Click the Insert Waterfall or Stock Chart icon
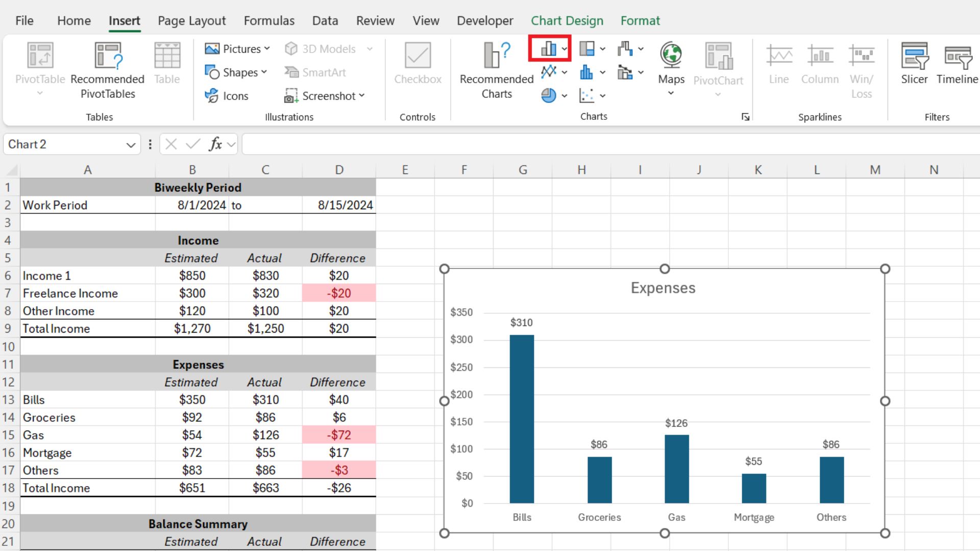The height and width of the screenshot is (551, 980). coord(625,49)
